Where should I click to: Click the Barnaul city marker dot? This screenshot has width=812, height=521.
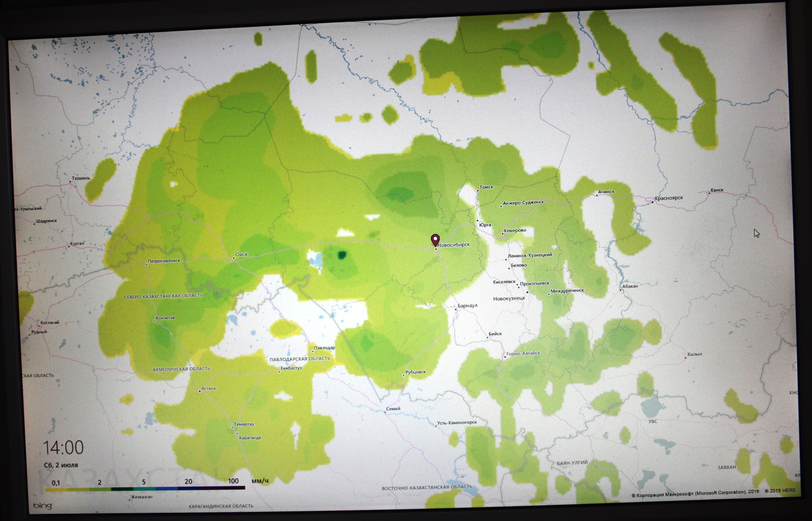(x=456, y=309)
